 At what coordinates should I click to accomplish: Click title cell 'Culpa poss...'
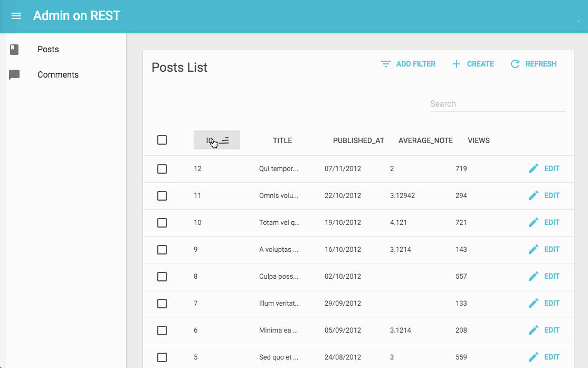[x=279, y=277]
